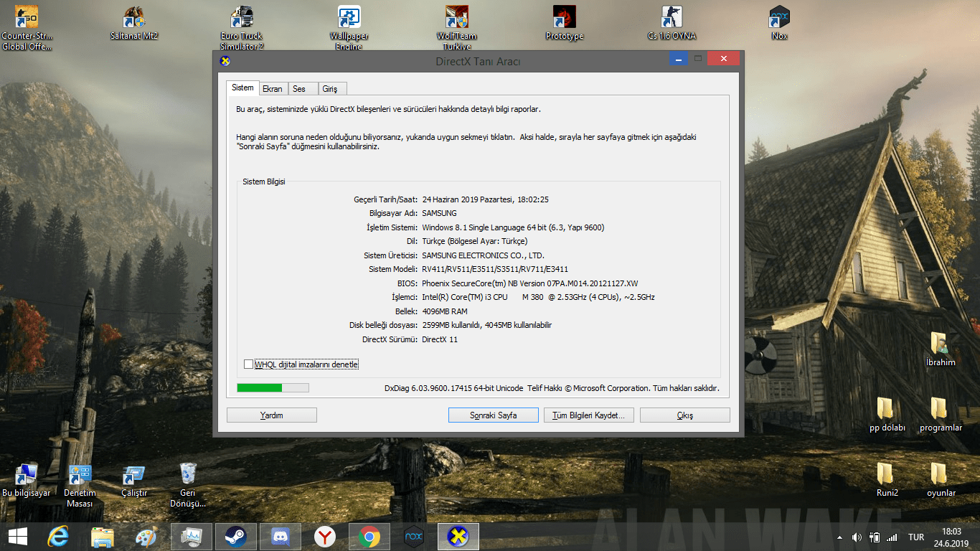Viewport: 980px width, 551px height.
Task: Open Google Chrome from taskbar
Action: [x=369, y=537]
